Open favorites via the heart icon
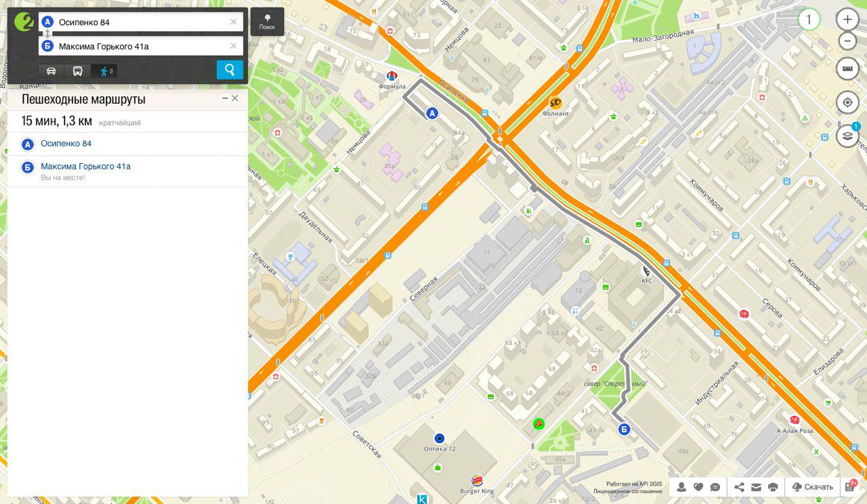 point(698,487)
